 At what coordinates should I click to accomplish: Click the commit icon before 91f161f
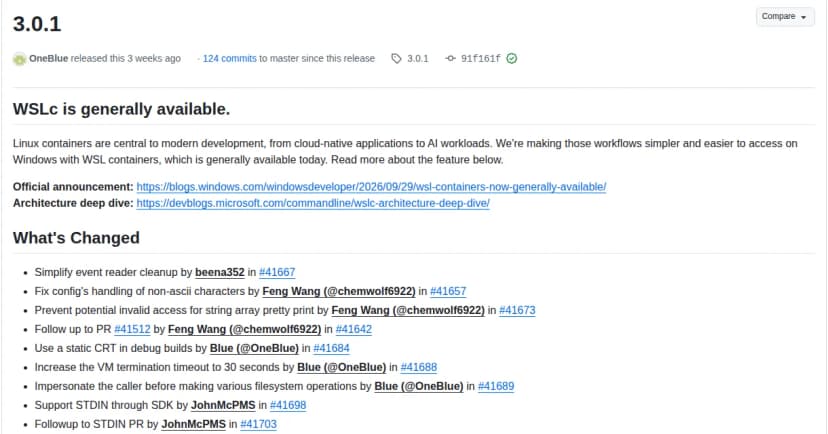click(x=450, y=59)
